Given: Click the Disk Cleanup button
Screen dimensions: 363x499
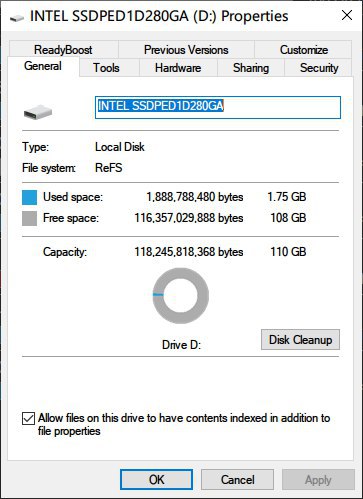Looking at the screenshot, I should pyautogui.click(x=300, y=340).
